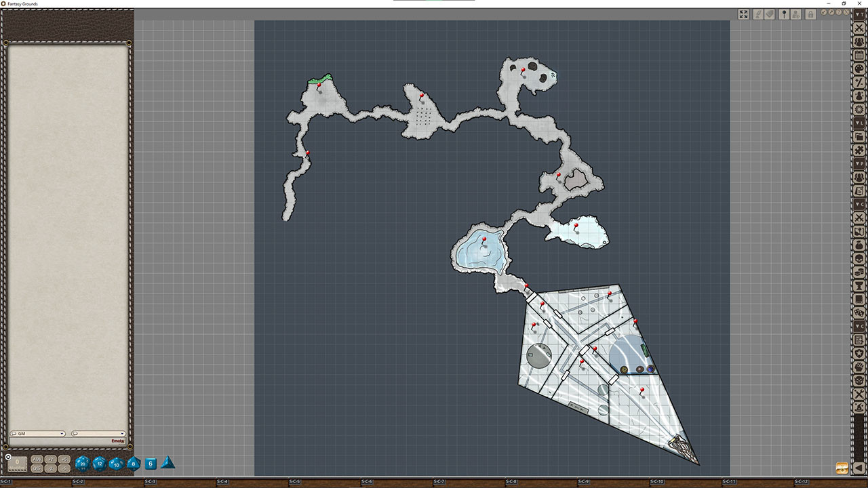Click the fit-map-to-window arrows icon
The width and height of the screenshot is (868, 488).
pyautogui.click(x=744, y=14)
